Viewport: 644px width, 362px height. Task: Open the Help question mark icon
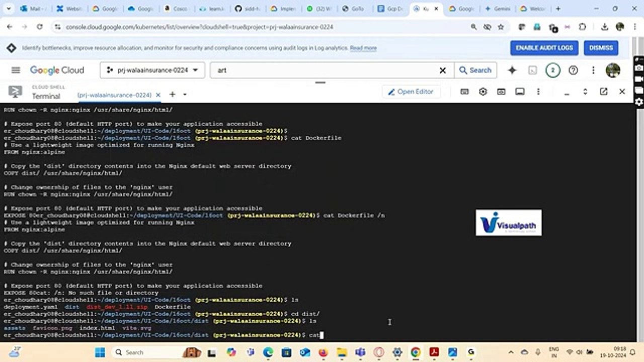tap(573, 70)
